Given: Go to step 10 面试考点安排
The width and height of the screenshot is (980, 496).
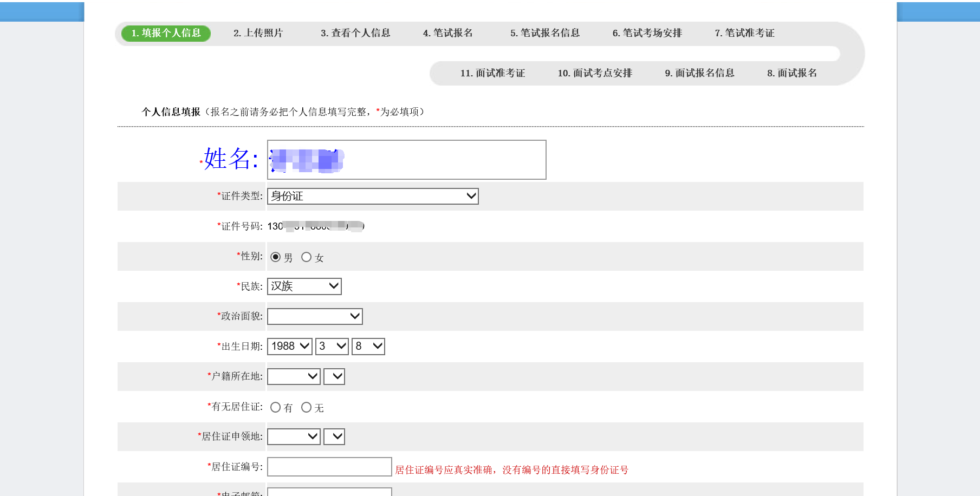Looking at the screenshot, I should pos(595,73).
